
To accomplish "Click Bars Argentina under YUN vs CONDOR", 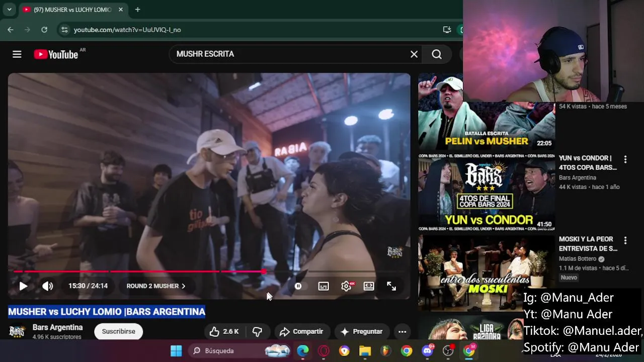I will (x=578, y=177).
